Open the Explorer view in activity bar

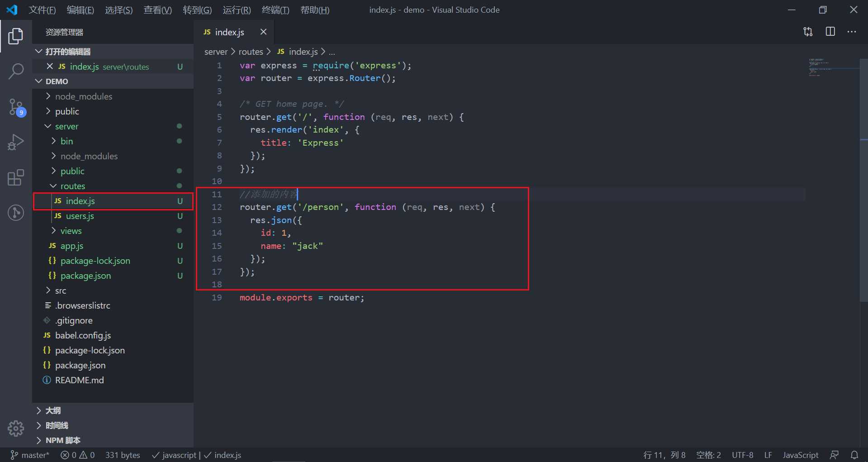16,36
